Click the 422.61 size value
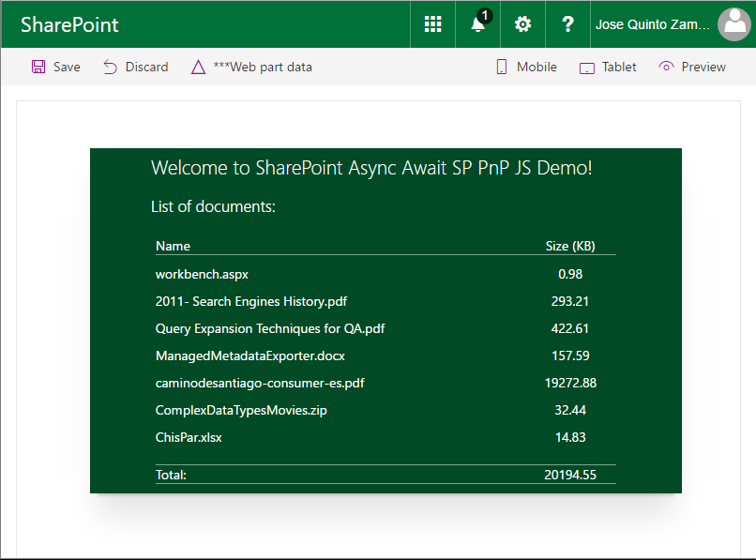This screenshot has height=560, width=756. pos(570,328)
